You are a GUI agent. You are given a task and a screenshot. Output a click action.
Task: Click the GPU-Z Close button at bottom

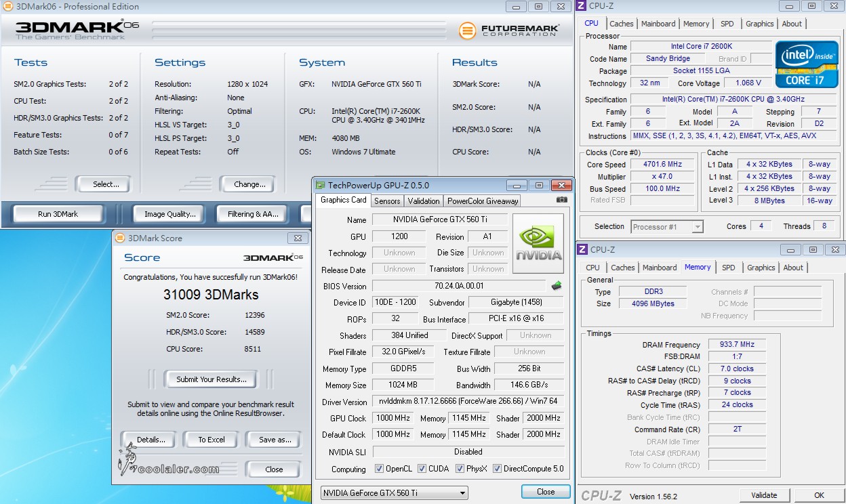(546, 492)
